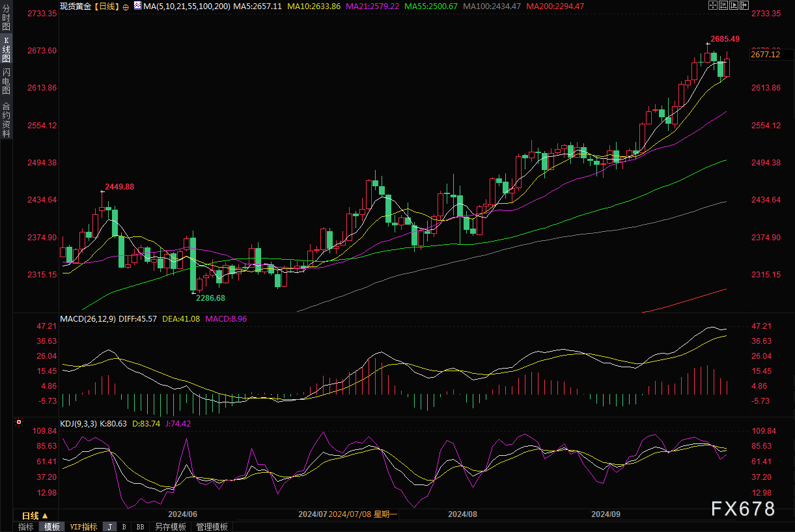
Task: Click the MA indicator chart icon
Action: click(x=137, y=5)
